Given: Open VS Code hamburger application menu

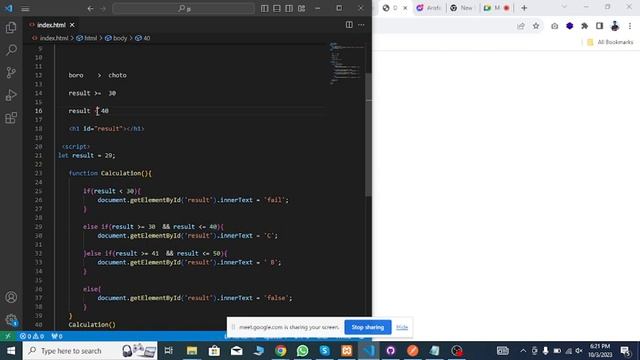Looking at the screenshot, I should tap(25, 9).
